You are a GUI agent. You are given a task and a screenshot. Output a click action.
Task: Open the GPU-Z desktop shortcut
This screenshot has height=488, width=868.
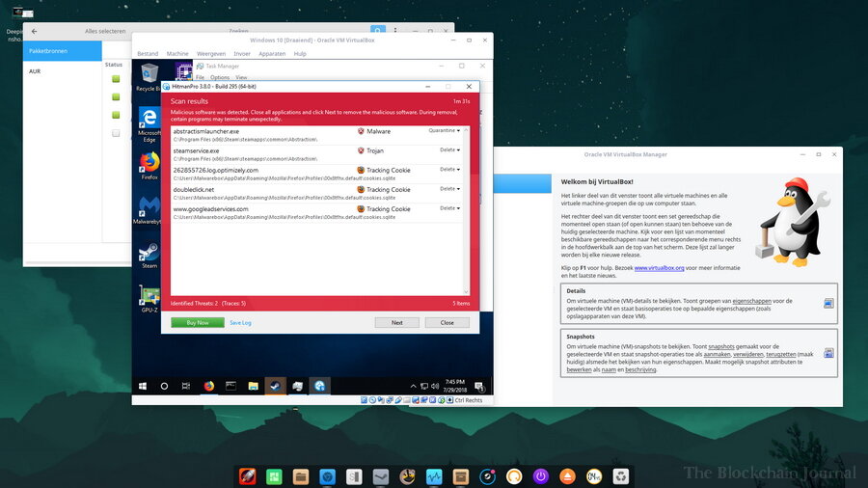click(x=149, y=299)
